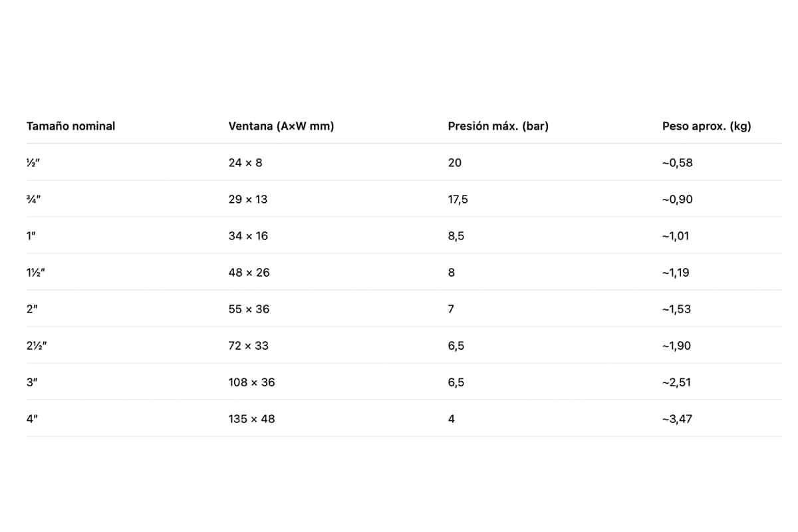Click the ¾″ size row label

click(x=32, y=199)
